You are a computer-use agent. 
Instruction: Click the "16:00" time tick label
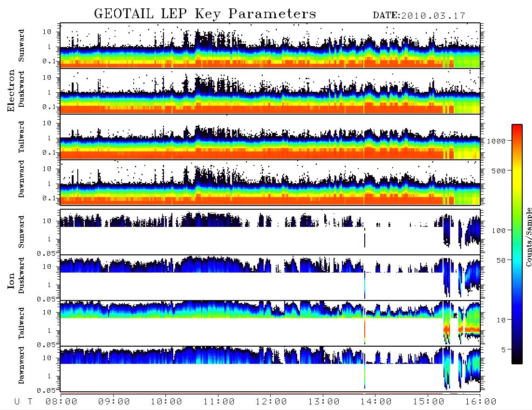pyautogui.click(x=481, y=402)
